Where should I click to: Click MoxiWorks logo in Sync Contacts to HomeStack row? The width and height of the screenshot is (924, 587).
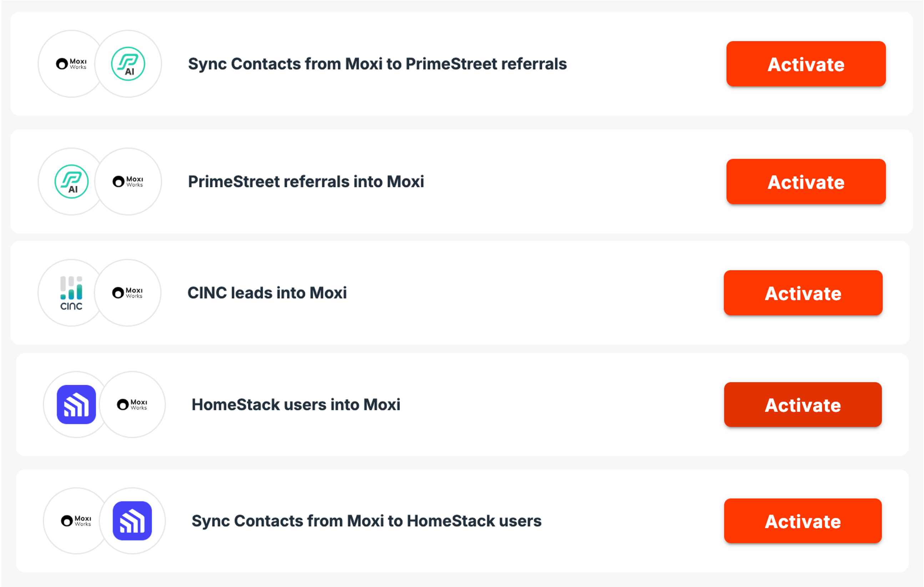76,521
